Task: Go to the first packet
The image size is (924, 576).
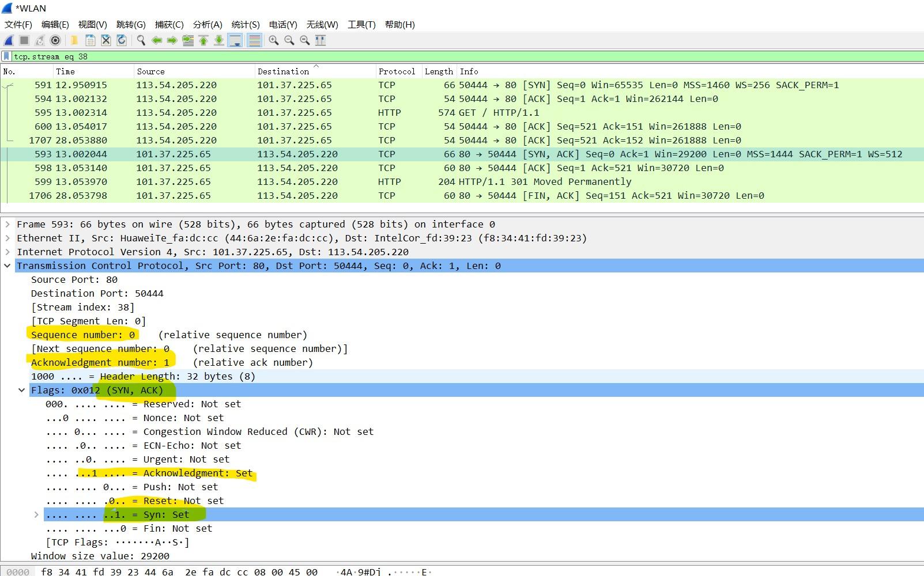Action: coord(203,40)
